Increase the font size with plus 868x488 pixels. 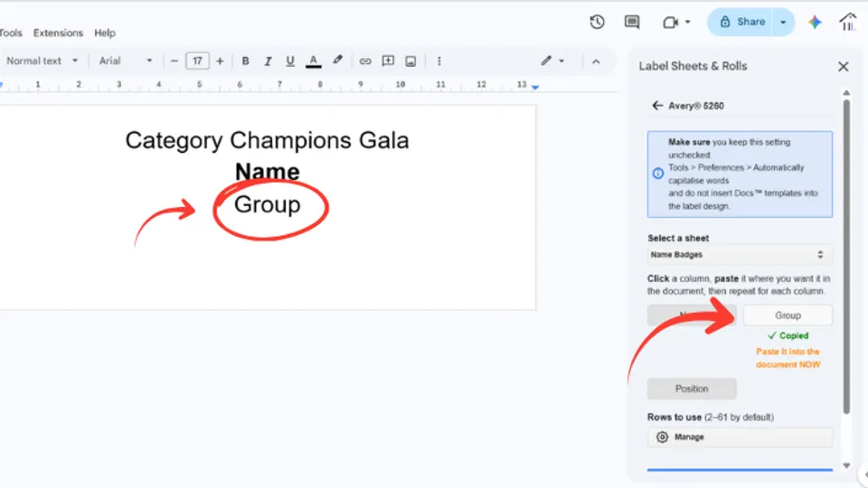[x=220, y=61]
